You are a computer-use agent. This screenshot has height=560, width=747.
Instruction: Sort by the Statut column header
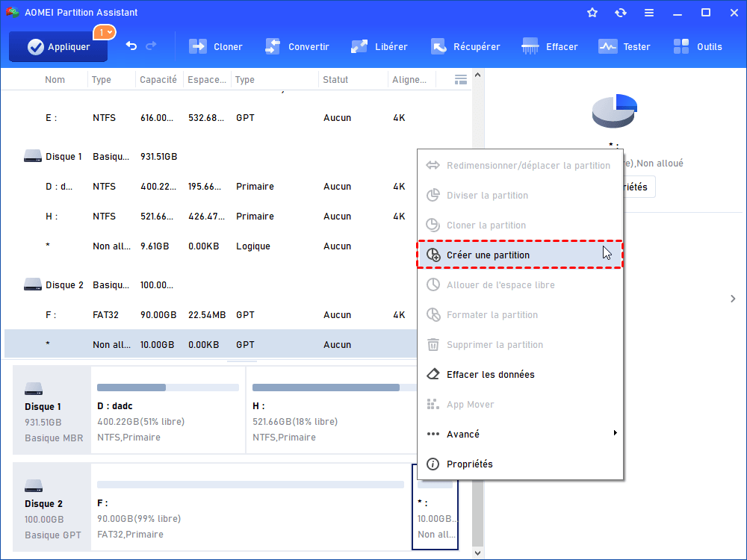pyautogui.click(x=335, y=80)
